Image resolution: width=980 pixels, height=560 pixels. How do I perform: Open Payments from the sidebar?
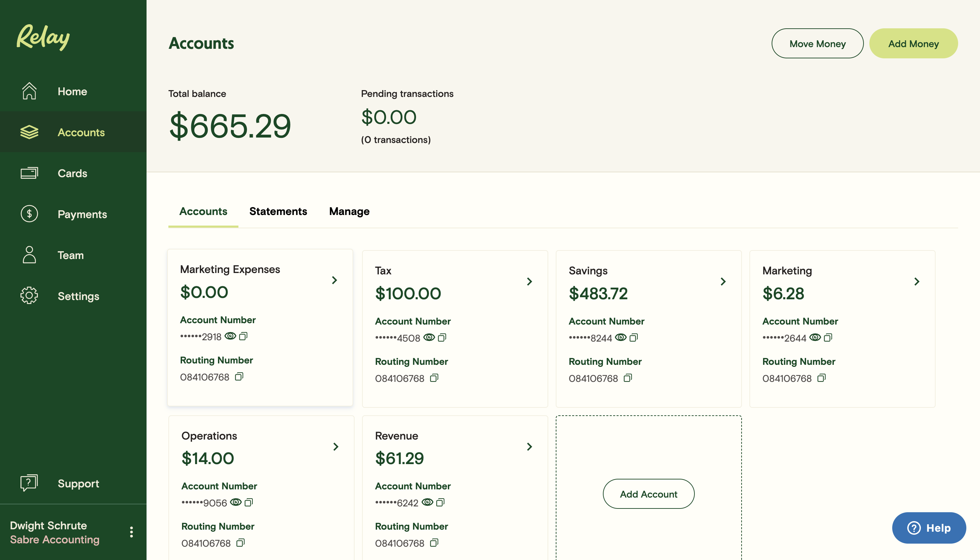pos(82,214)
